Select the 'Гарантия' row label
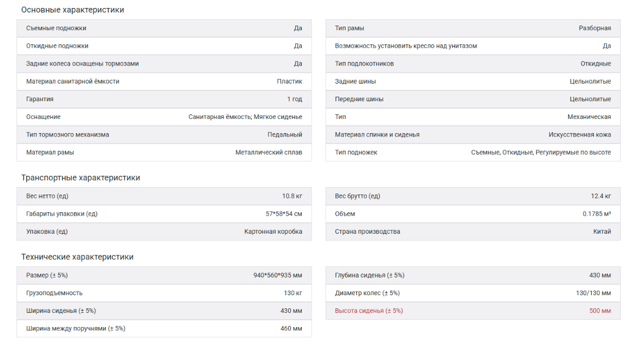Viewport: 644px width, 347px height. [x=40, y=99]
